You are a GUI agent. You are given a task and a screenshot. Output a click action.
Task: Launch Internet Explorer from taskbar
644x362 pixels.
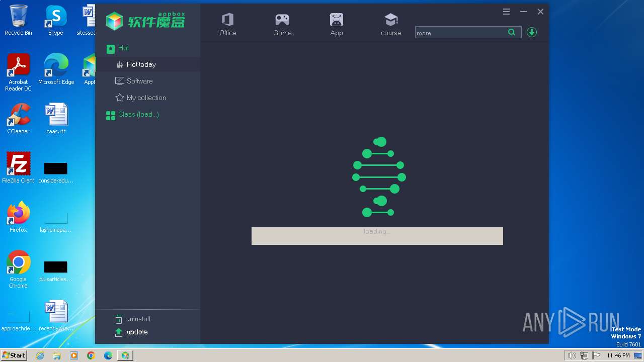point(40,355)
